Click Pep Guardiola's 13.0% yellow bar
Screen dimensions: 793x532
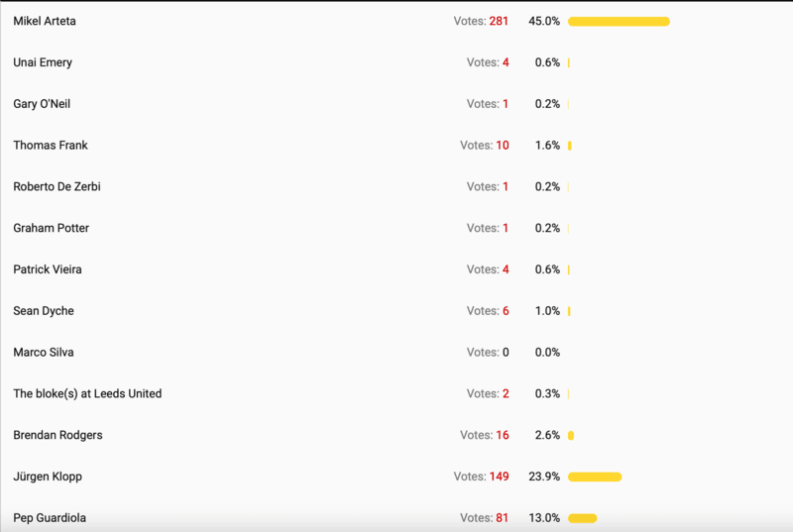583,518
